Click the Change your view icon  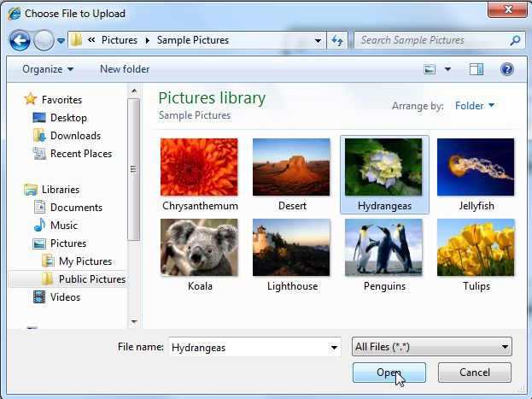point(430,69)
